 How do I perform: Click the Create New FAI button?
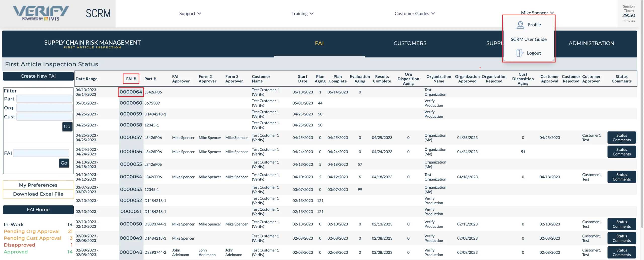38,76
